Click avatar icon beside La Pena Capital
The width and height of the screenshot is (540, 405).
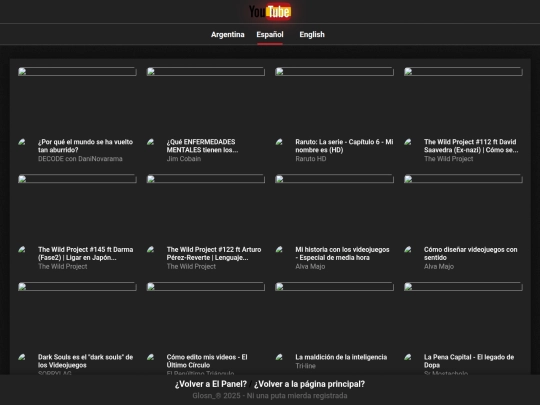[x=408, y=357]
